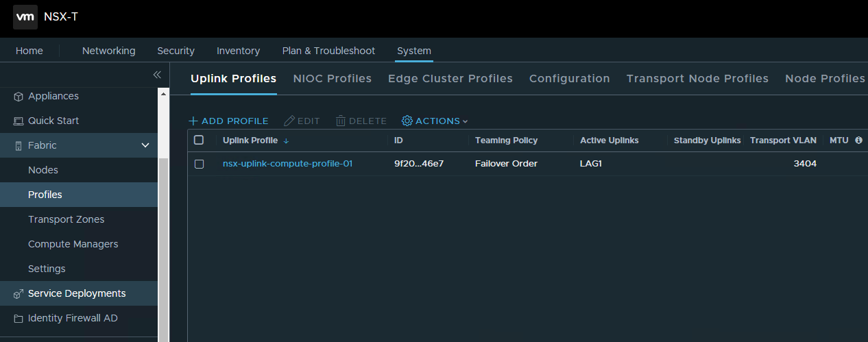Switch to Transport Node Profiles tab
This screenshot has height=342, width=868.
coord(698,79)
